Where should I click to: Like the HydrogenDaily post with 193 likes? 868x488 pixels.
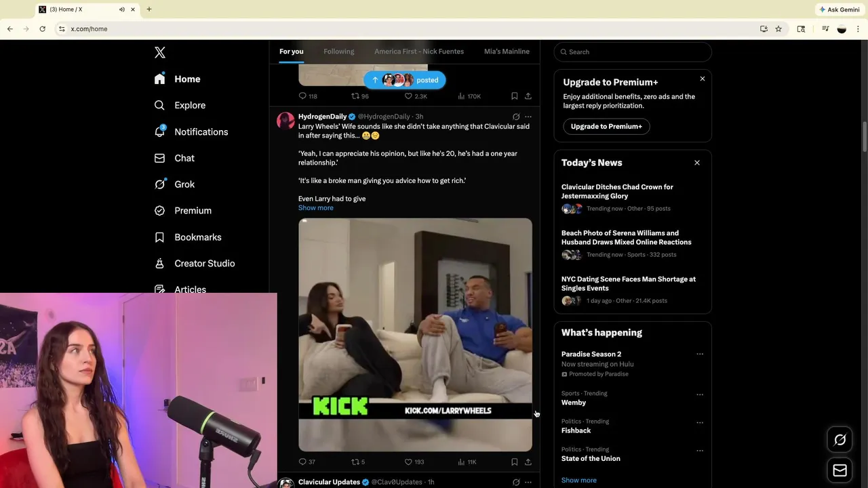coord(414,462)
